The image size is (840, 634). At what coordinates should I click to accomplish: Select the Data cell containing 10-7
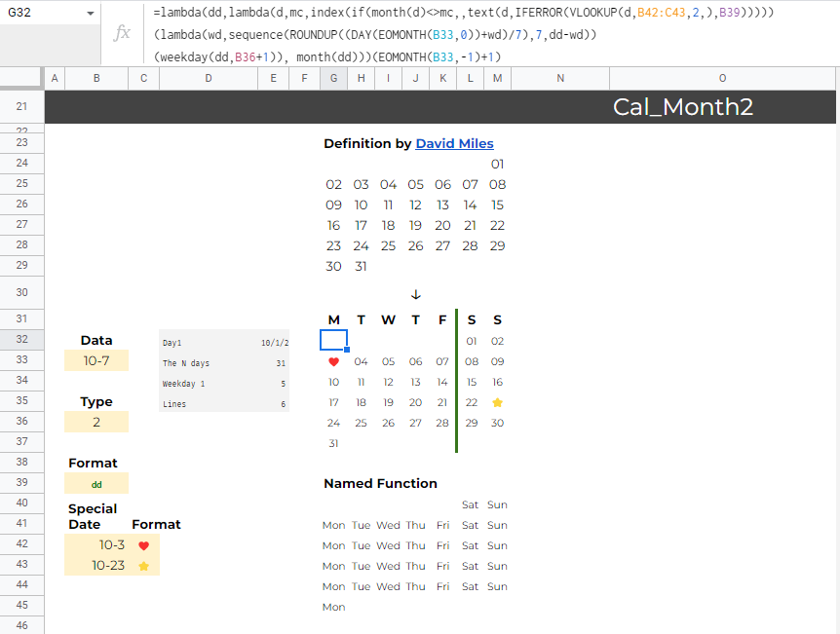(95, 359)
